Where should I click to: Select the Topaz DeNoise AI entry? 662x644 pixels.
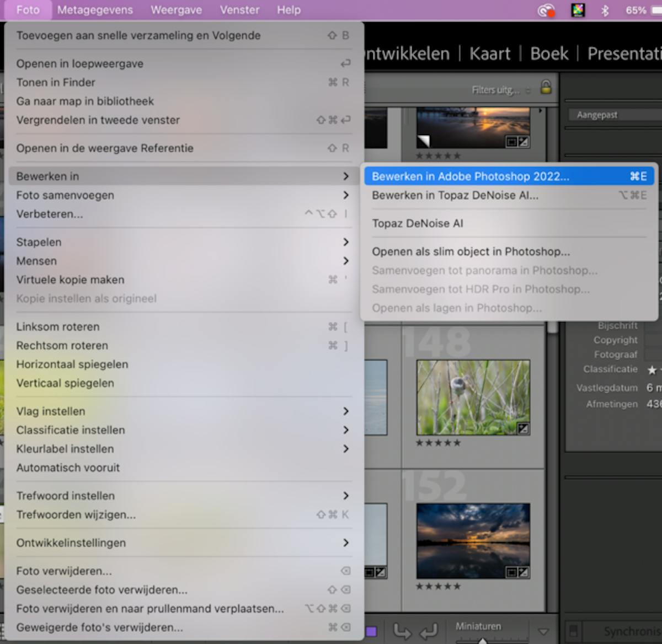pyautogui.click(x=509, y=223)
